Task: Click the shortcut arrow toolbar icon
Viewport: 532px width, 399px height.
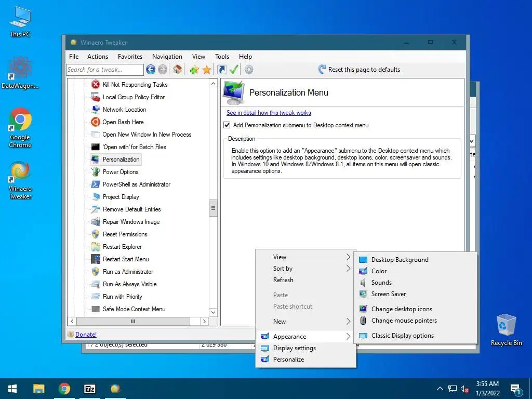Action: pos(221,70)
